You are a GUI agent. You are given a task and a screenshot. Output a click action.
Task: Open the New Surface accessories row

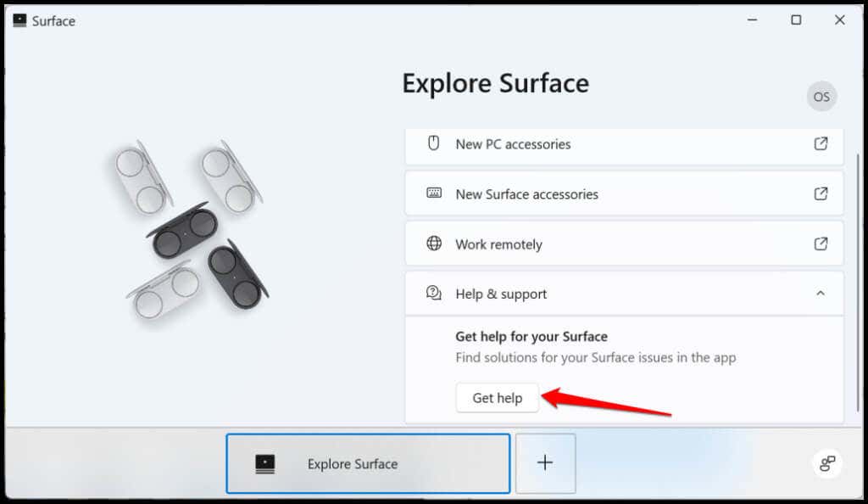pos(624,193)
